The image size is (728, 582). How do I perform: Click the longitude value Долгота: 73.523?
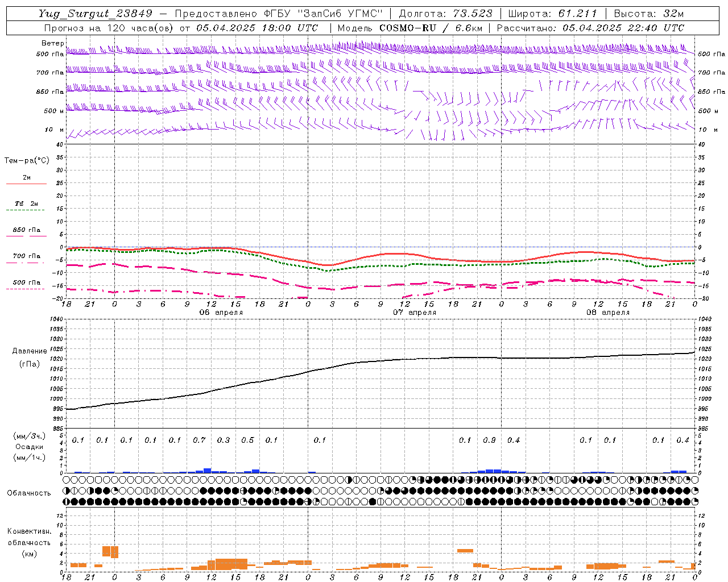[x=445, y=14]
